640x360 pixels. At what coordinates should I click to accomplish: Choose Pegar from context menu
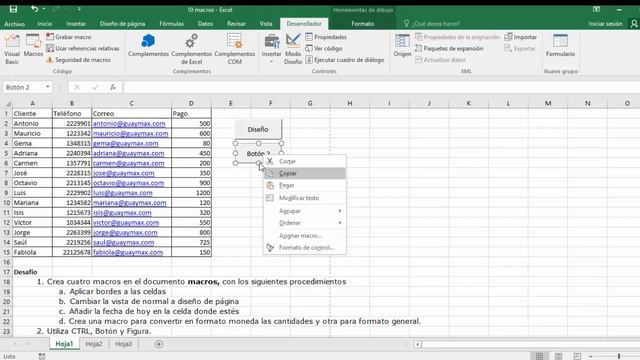point(305,185)
